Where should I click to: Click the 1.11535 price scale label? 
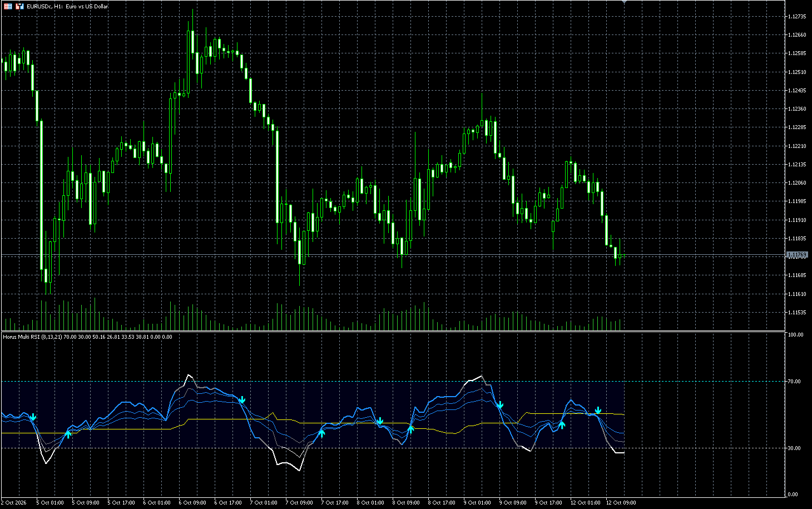[x=797, y=313]
